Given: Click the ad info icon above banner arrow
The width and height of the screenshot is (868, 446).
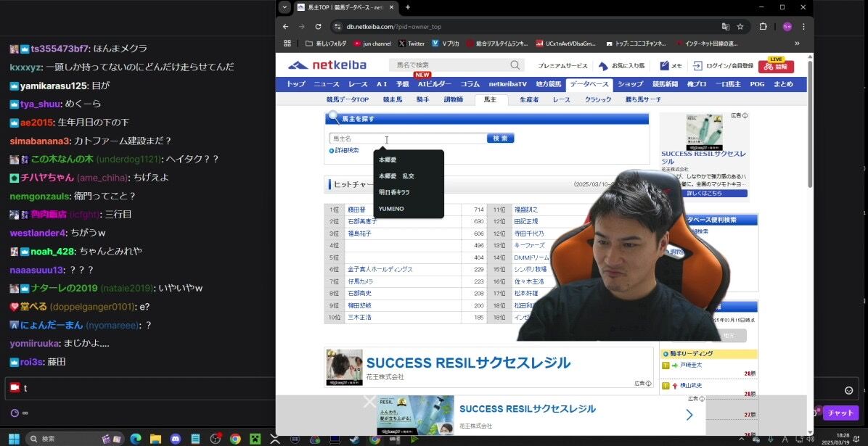Looking at the screenshot, I should point(702,398).
